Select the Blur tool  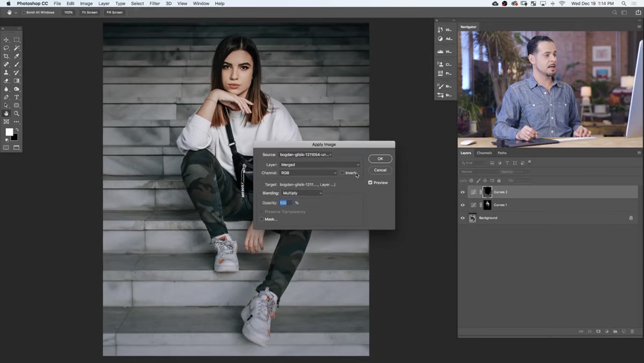tap(6, 89)
